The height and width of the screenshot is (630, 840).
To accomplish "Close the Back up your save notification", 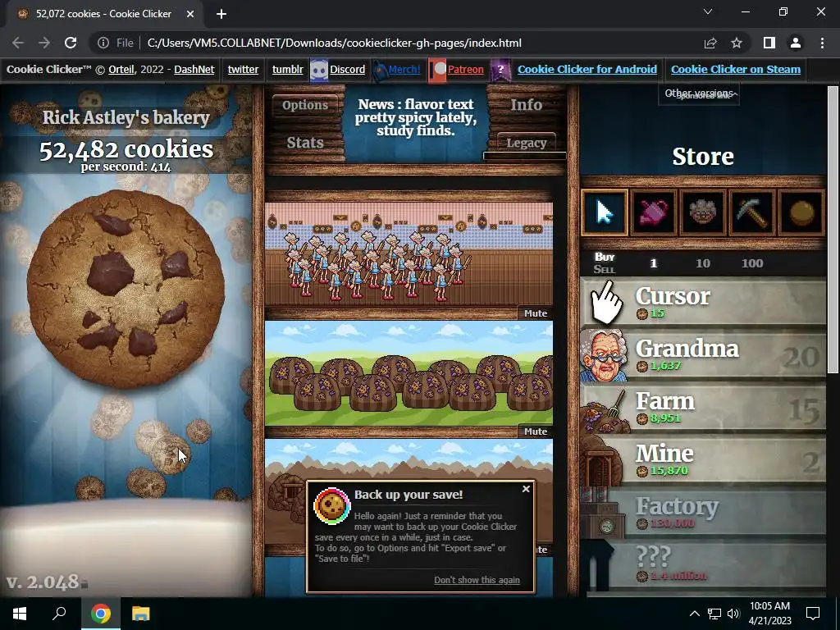I will pyautogui.click(x=526, y=489).
